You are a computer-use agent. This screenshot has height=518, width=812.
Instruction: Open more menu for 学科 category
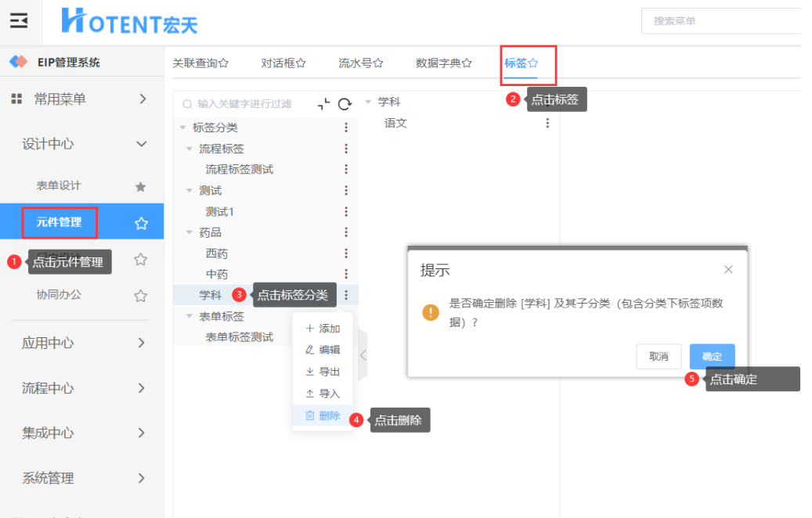(x=346, y=295)
